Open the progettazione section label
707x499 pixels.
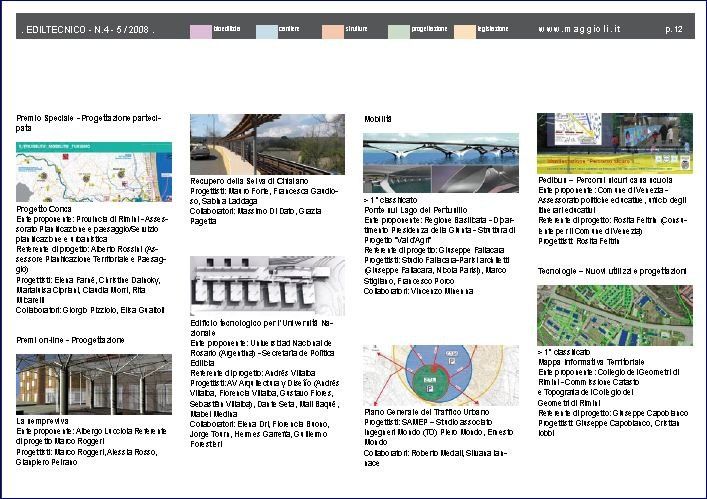(x=429, y=28)
